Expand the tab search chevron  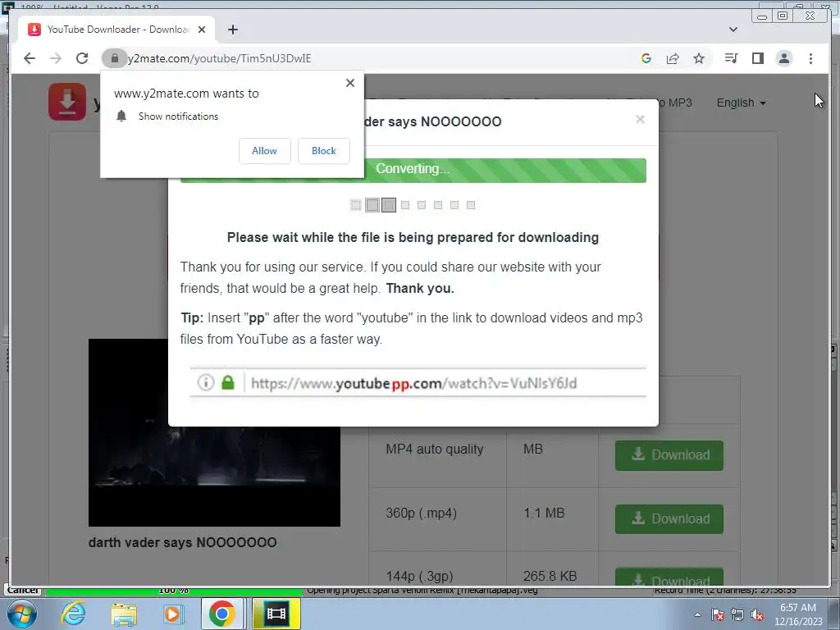tap(733, 30)
